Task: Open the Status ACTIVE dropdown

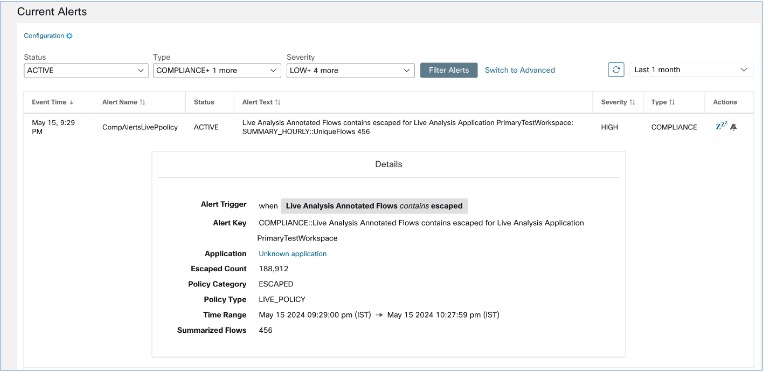Action: tap(86, 70)
